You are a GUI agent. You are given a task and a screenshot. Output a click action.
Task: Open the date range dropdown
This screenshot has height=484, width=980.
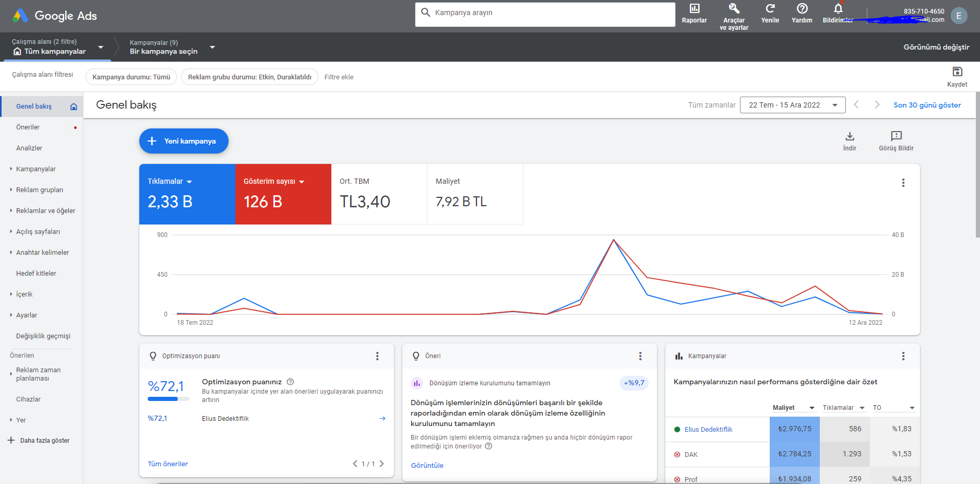coord(793,105)
